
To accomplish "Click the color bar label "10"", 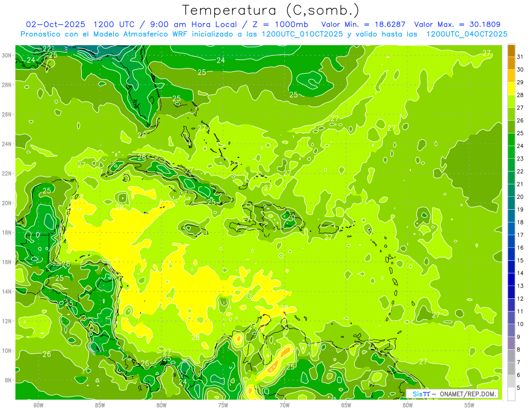I will click(x=520, y=325).
